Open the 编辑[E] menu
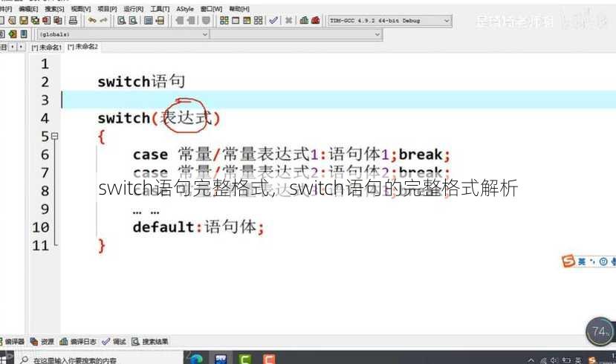This screenshot has height=364, width=616. pyautogui.click(x=28, y=9)
